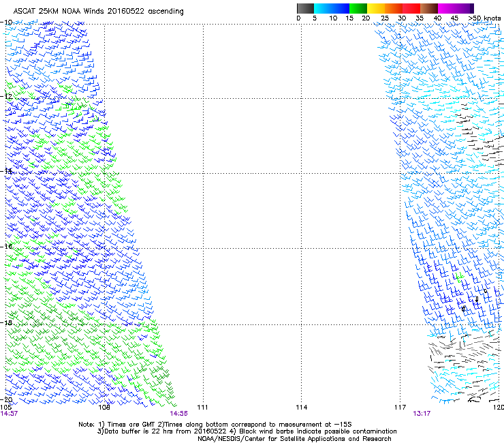
Task: Click the longitude label '114'
Action: 301,408
